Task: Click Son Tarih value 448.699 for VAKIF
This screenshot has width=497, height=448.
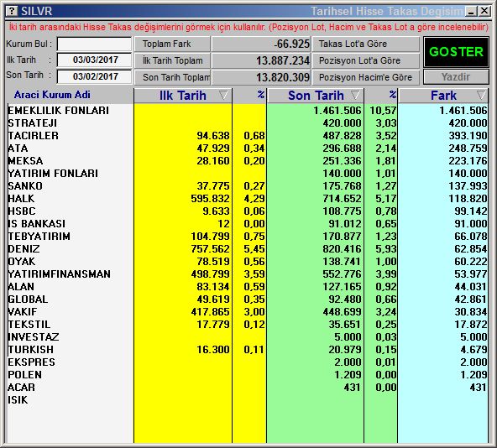Action: coord(342,312)
